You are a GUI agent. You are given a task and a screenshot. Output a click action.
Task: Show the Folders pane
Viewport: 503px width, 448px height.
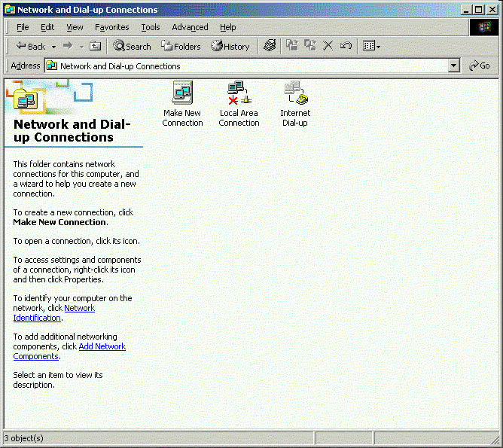(181, 46)
